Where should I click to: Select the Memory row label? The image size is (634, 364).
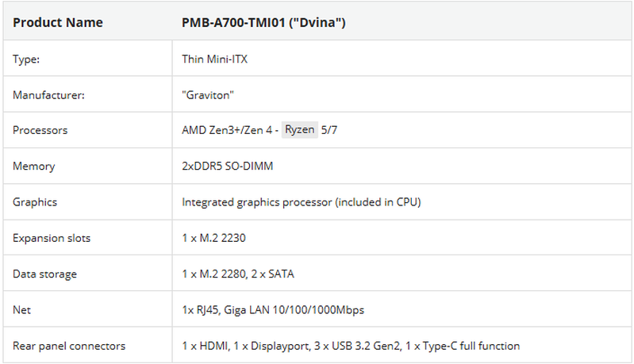[33, 167]
